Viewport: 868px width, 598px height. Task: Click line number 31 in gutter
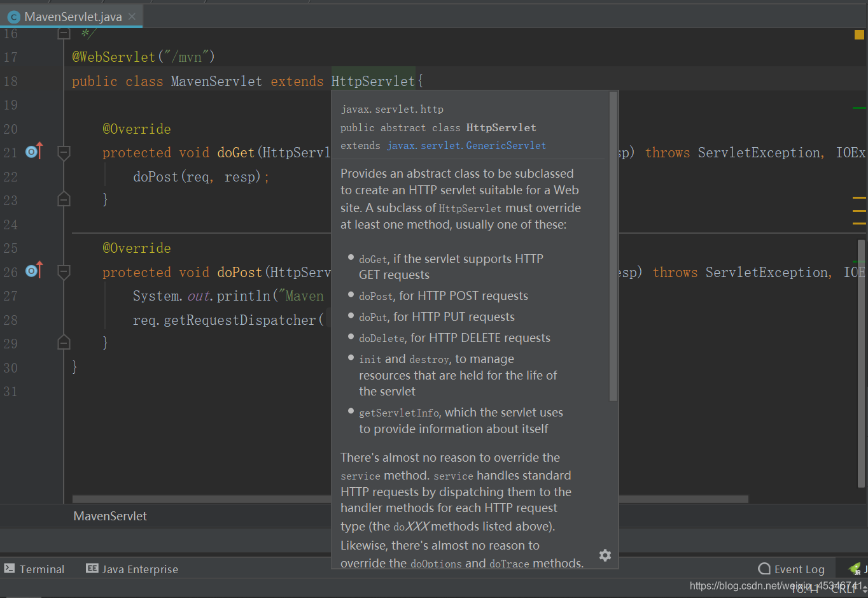coord(11,392)
